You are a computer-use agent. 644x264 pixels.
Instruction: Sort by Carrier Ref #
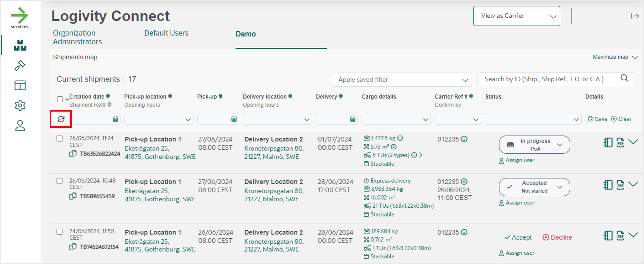pyautogui.click(x=471, y=96)
